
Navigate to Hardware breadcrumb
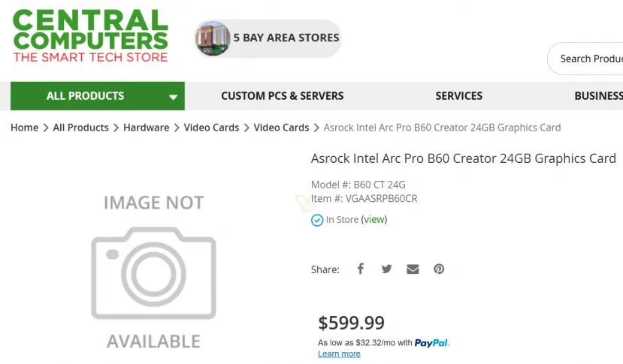(x=146, y=128)
